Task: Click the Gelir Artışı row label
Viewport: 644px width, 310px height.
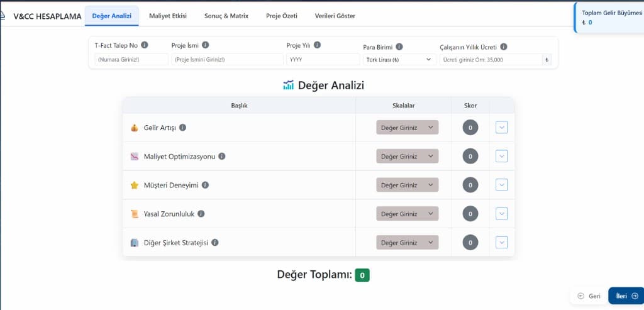Action: pyautogui.click(x=160, y=128)
